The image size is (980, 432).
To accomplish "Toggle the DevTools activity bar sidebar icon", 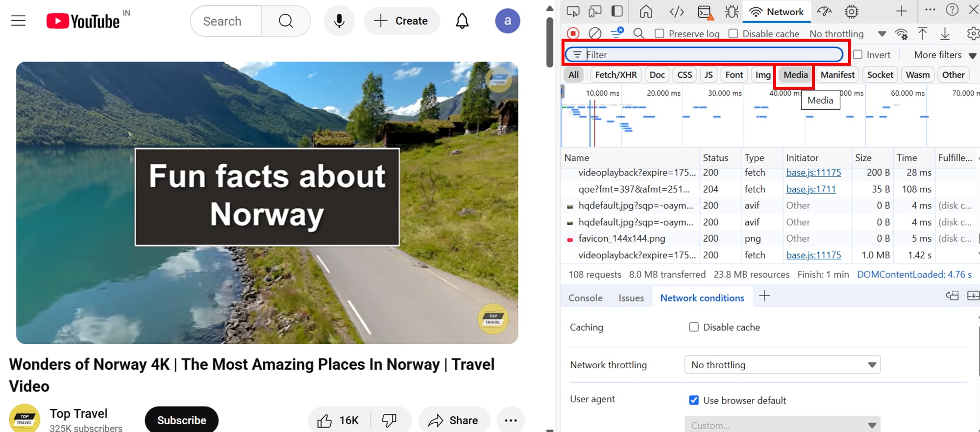I will pos(617,11).
